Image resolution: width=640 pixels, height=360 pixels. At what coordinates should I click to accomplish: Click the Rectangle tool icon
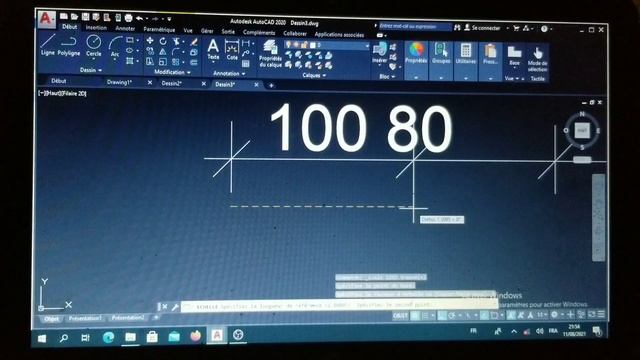(130, 40)
